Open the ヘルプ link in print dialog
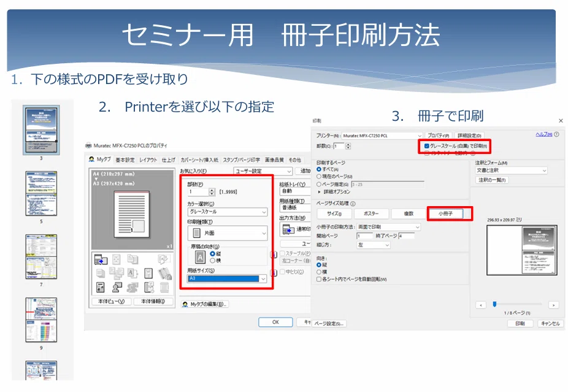Screen dimensions: 568x392 543,134
